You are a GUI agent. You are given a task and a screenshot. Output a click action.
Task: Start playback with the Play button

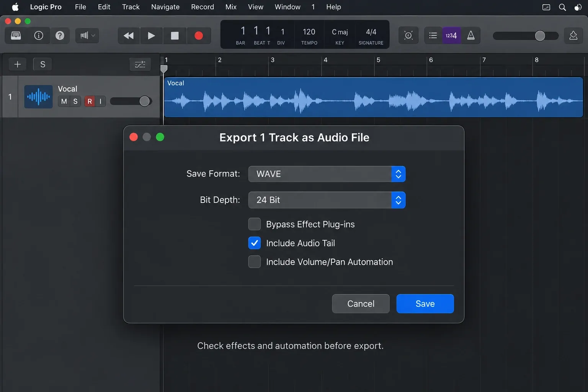click(x=152, y=36)
